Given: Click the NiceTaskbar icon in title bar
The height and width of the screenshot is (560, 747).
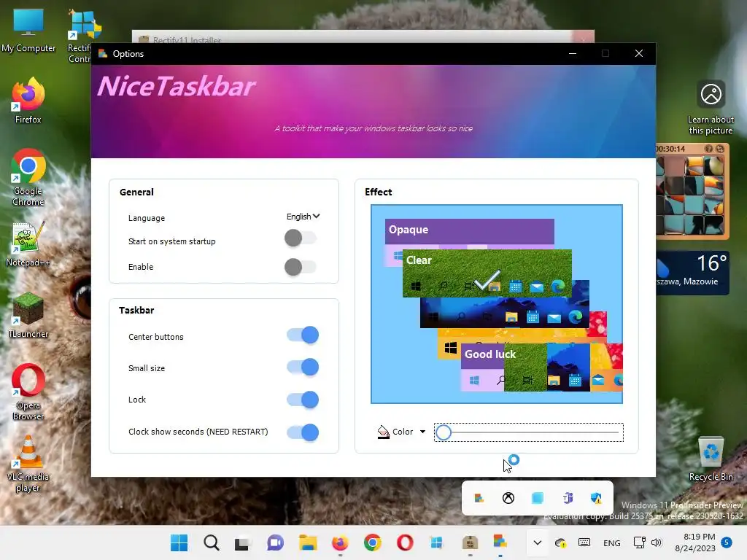Looking at the screenshot, I should tap(103, 54).
